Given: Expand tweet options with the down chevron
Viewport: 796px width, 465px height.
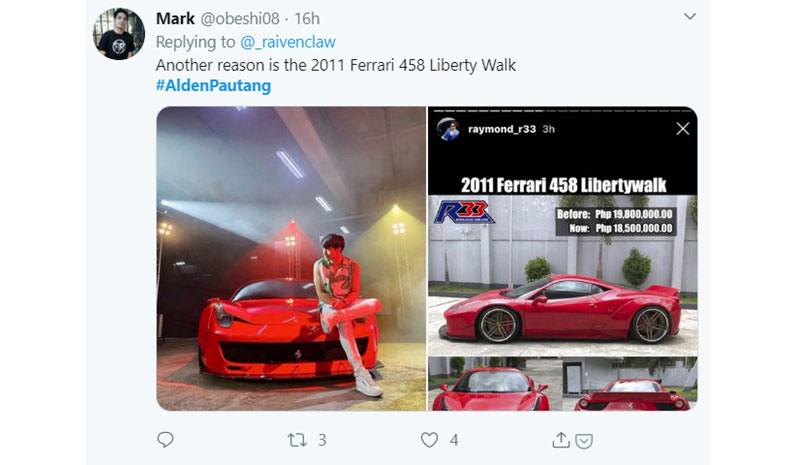Looking at the screenshot, I should pyautogui.click(x=689, y=16).
